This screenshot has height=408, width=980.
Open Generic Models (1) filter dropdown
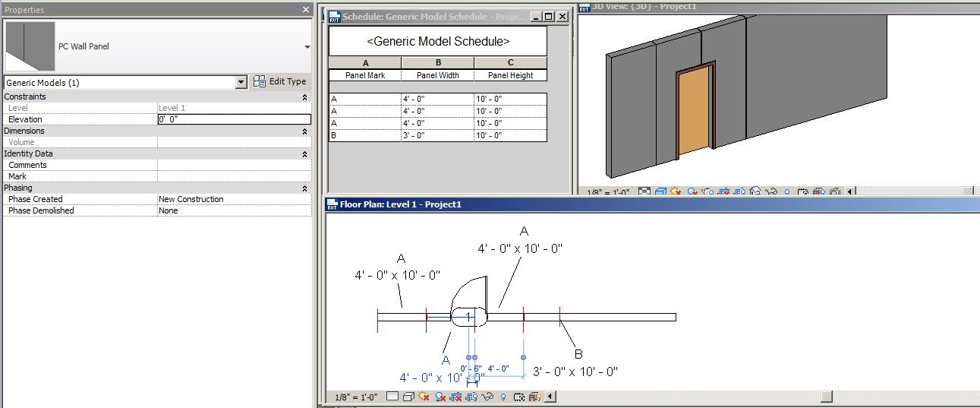[241, 82]
